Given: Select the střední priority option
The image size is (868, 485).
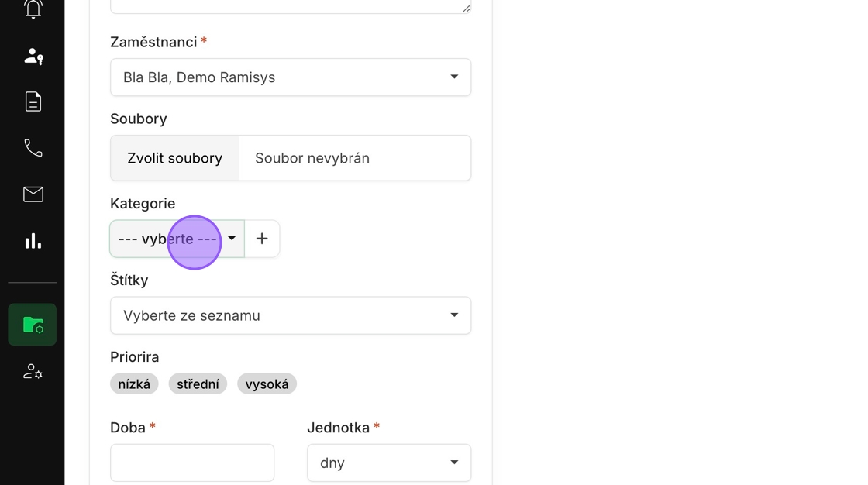Looking at the screenshot, I should coord(198,384).
